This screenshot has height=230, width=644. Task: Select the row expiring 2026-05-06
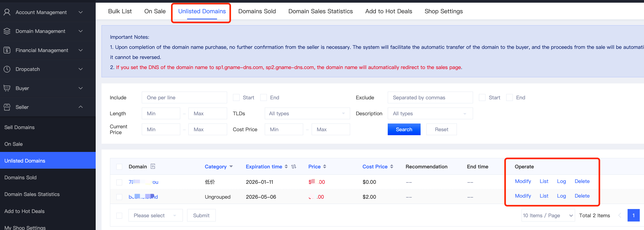119,197
